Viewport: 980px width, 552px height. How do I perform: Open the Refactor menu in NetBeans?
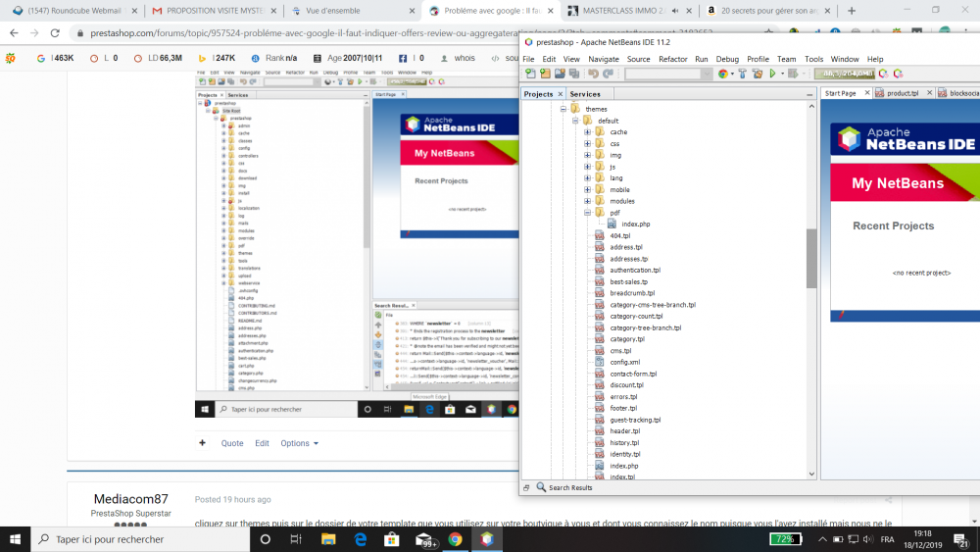[672, 59]
